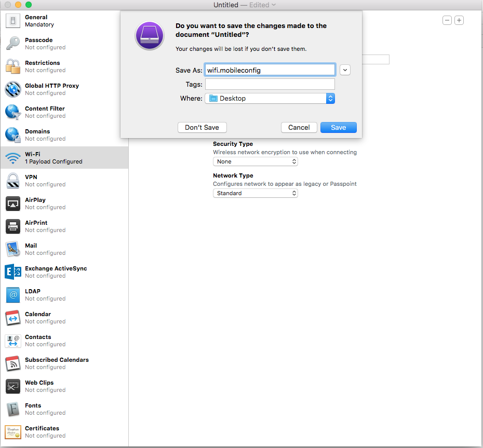The image size is (483, 448).
Task: Select the Domains globe icon
Action: 13,135
